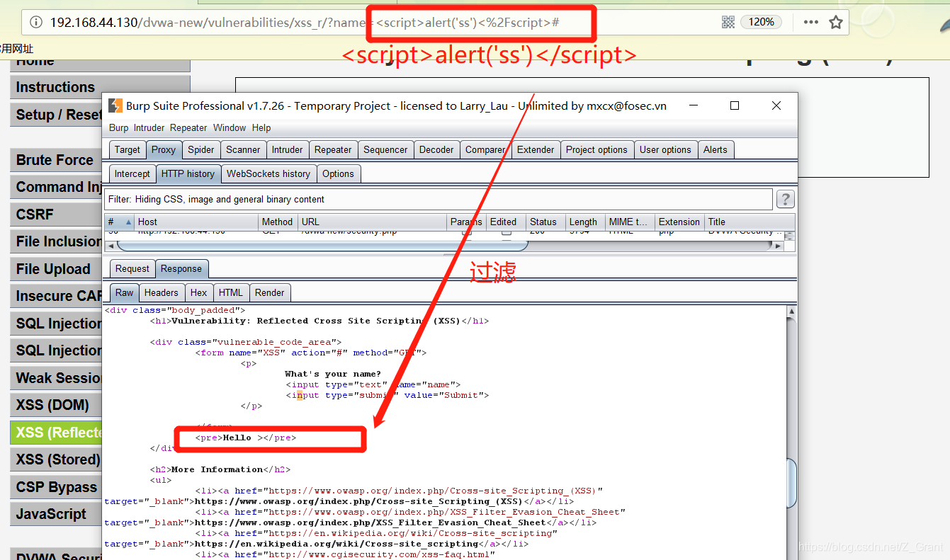Click the history table horizontal scrollbar thumb

[322, 246]
